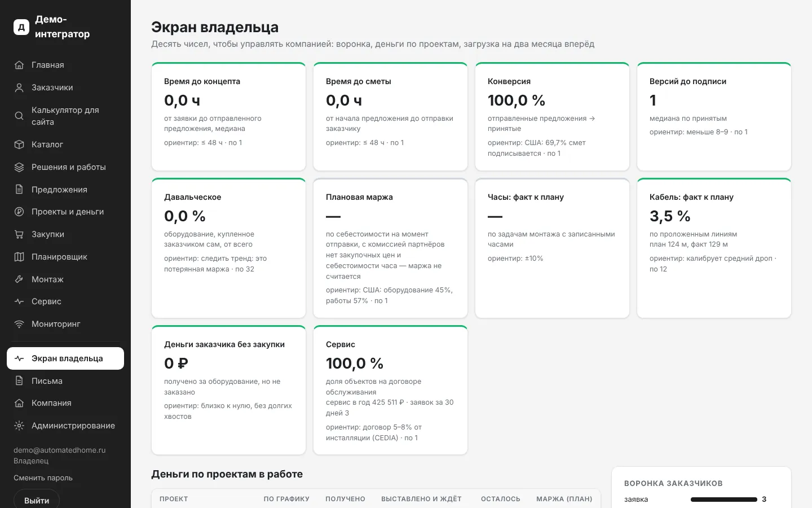Screen dimensions: 812x508
Task: Open the Планировщик page
Action: click(65, 257)
